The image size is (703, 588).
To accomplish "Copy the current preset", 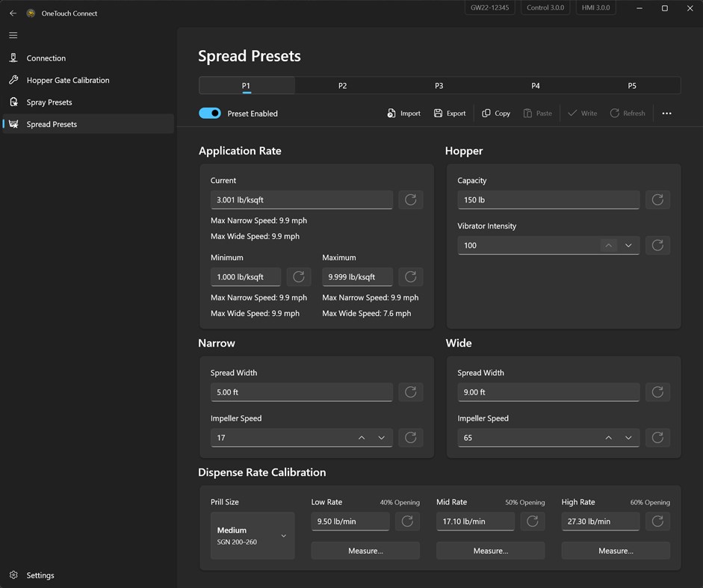I will (496, 114).
